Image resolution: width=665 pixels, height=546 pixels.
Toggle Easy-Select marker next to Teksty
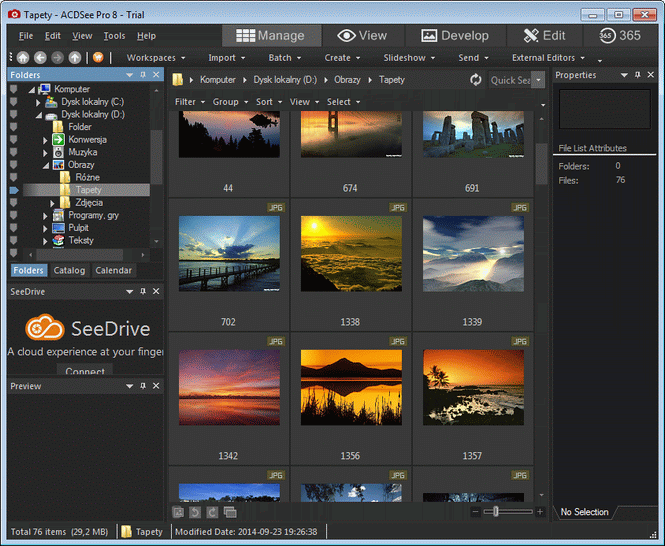tap(14, 241)
